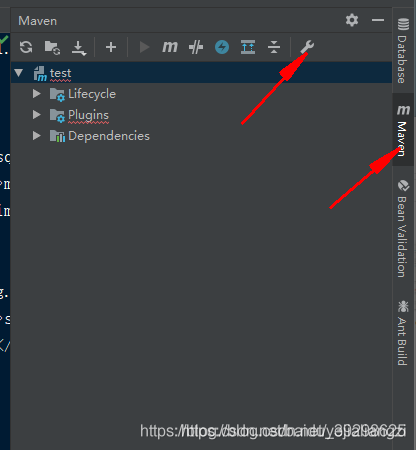Click the test Maven project icon

point(40,73)
